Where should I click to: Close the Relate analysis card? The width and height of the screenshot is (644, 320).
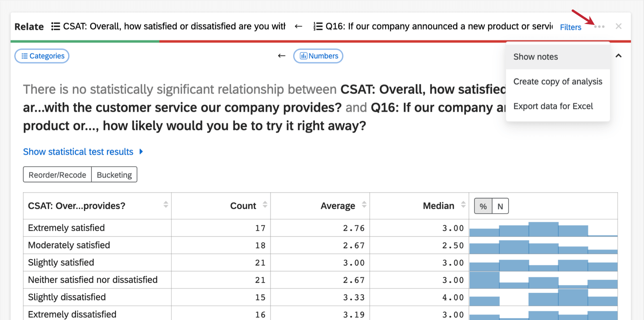pyautogui.click(x=619, y=26)
